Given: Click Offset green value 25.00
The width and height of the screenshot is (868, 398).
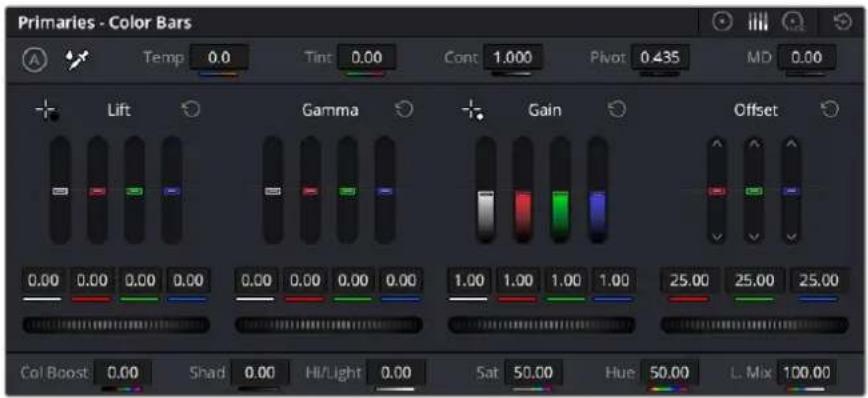Looking at the screenshot, I should (x=755, y=281).
